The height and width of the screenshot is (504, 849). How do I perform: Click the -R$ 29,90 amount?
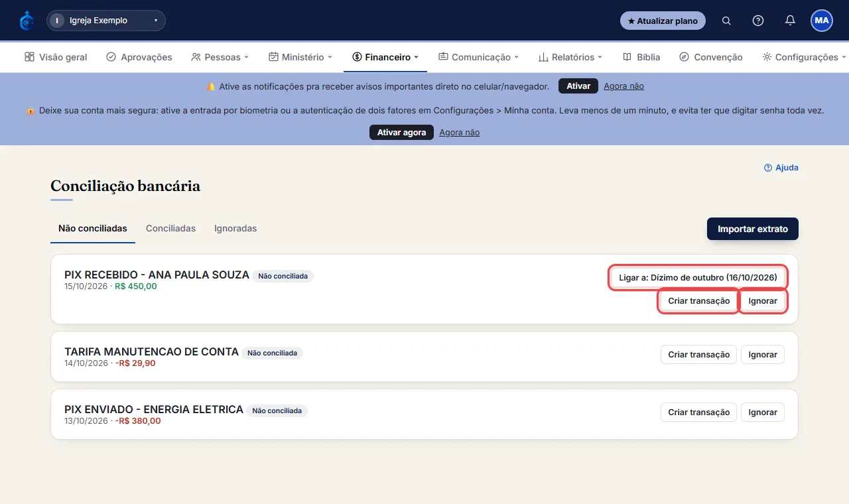[x=135, y=363]
